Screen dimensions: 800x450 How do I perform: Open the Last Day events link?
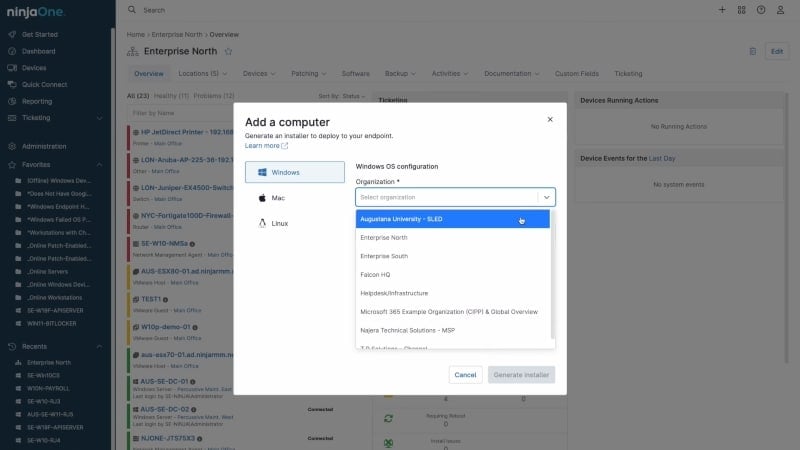662,159
